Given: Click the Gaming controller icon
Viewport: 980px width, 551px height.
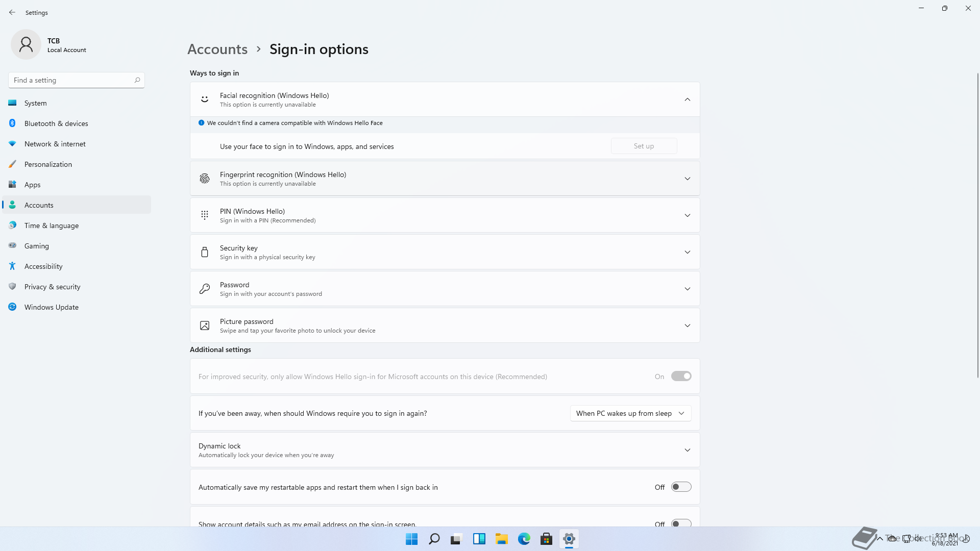Looking at the screenshot, I should (x=12, y=246).
